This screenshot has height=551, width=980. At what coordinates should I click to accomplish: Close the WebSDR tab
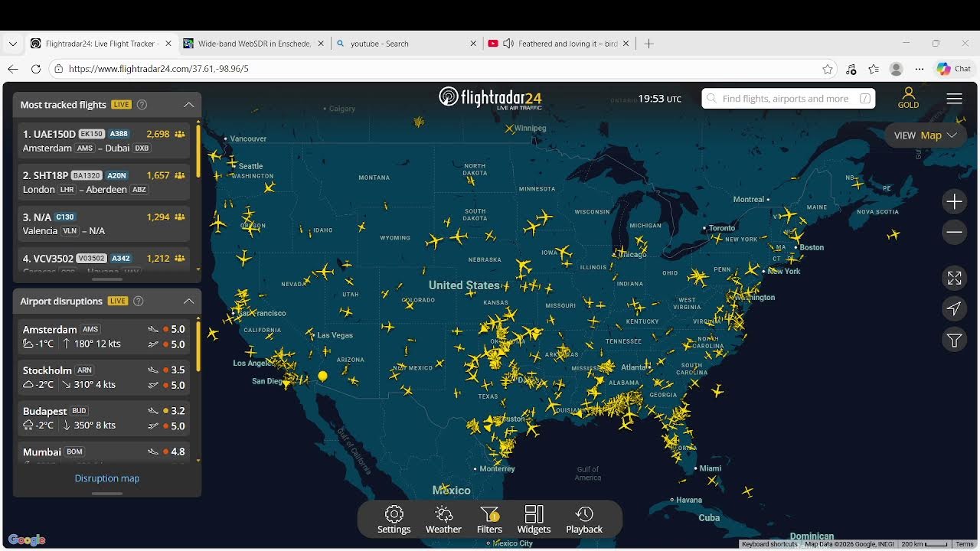[x=321, y=44]
